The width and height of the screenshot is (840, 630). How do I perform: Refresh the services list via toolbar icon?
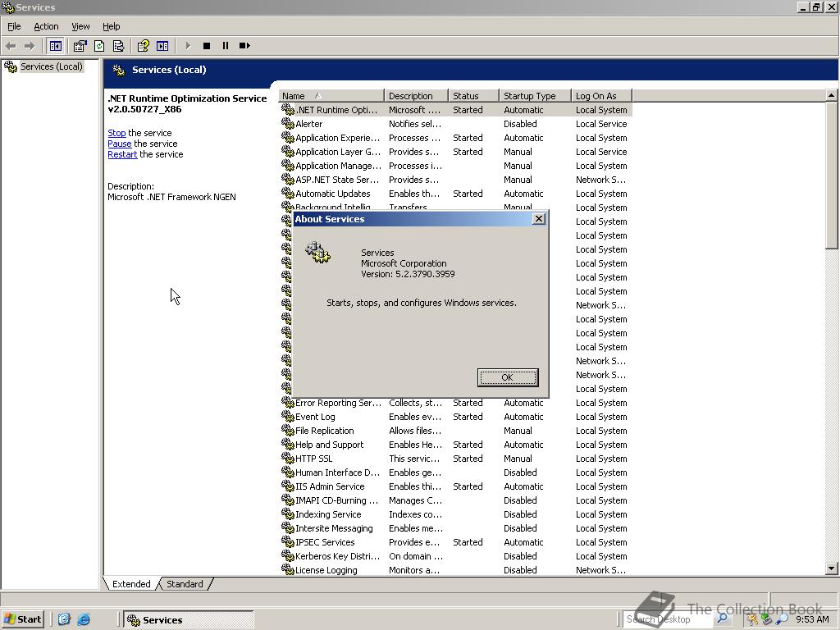coord(99,46)
